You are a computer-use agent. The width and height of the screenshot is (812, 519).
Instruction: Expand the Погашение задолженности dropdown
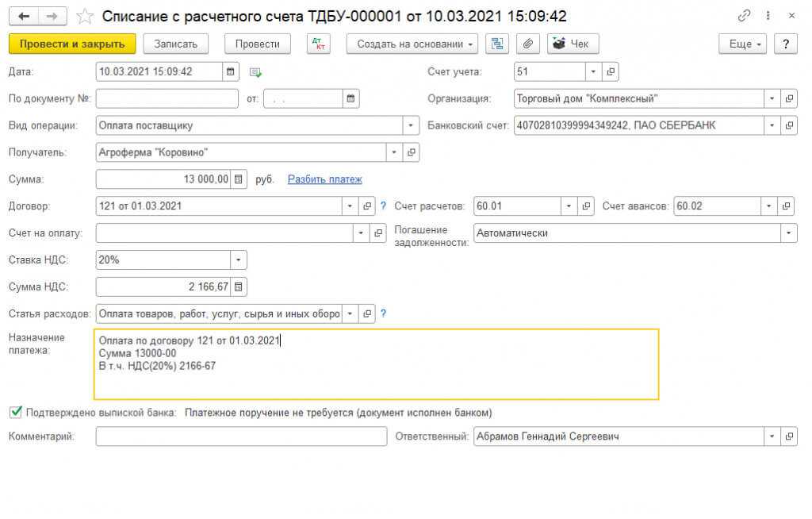(788, 233)
